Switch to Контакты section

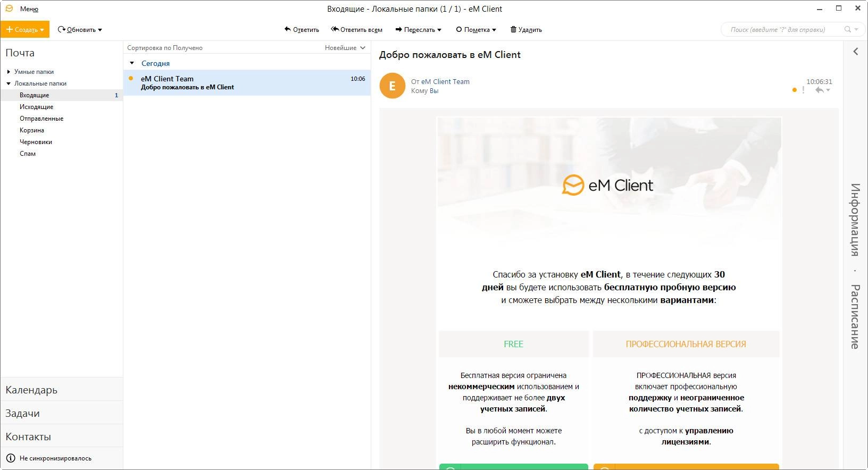coord(62,437)
